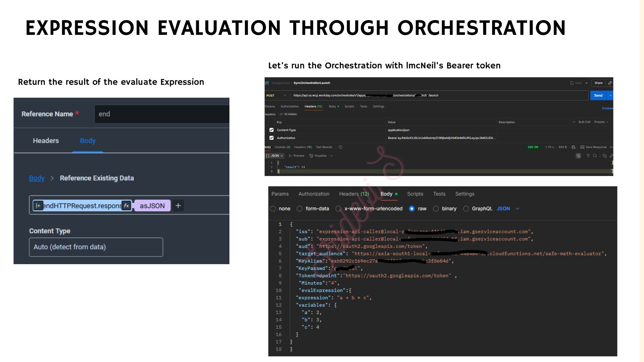The height and width of the screenshot is (362, 644).
Task: Select the raw radio button
Action: click(412, 208)
